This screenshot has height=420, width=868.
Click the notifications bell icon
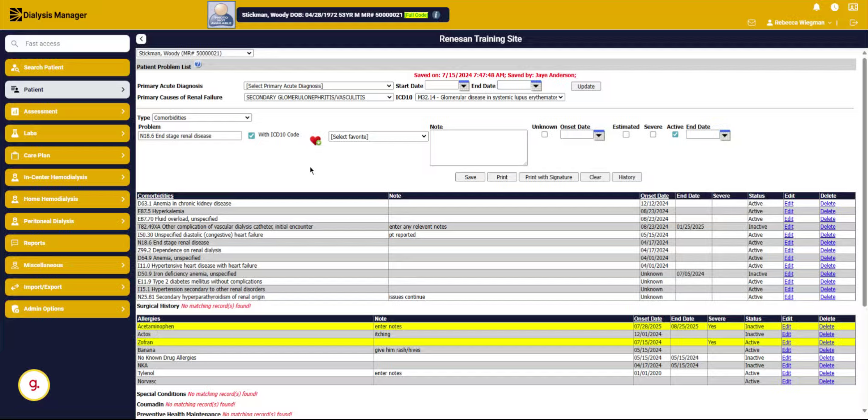[x=816, y=7]
